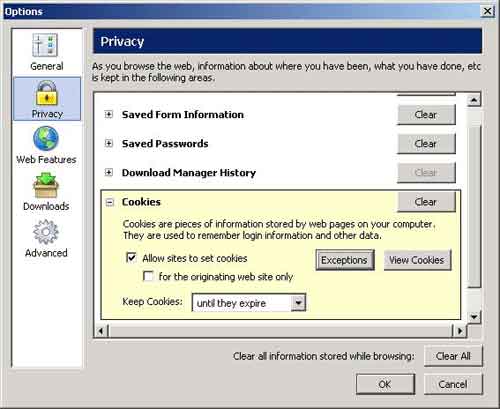Open the Downloads box icon
The image size is (500, 409).
pyautogui.click(x=46, y=185)
